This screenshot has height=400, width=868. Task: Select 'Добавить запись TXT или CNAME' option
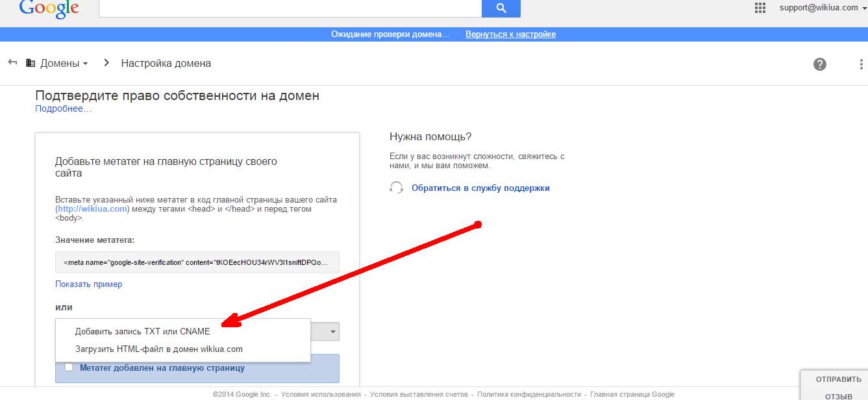[x=142, y=331]
